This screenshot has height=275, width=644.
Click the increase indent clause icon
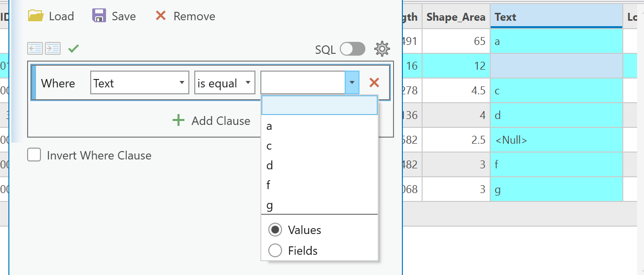click(52, 48)
